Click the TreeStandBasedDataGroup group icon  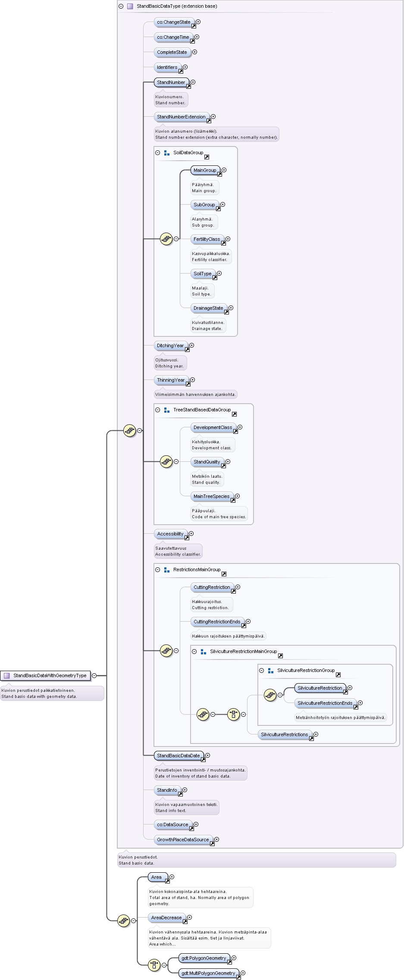click(167, 410)
